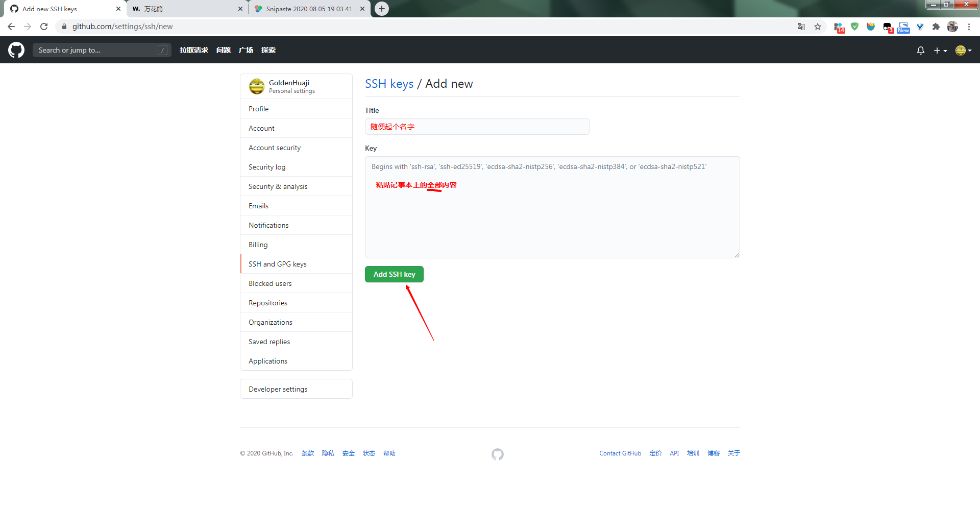Open Repositories settings
Image resolution: width=980 pixels, height=531 pixels.
(x=296, y=303)
